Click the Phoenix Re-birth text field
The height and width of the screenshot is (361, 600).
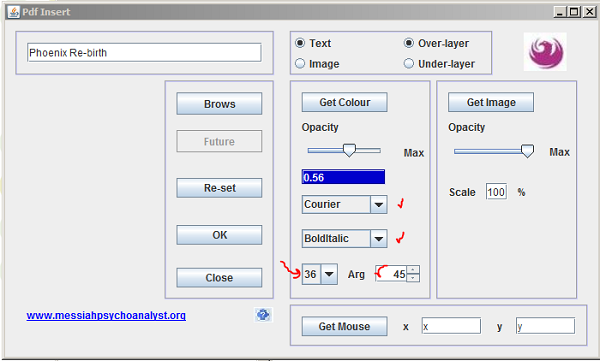(x=144, y=52)
